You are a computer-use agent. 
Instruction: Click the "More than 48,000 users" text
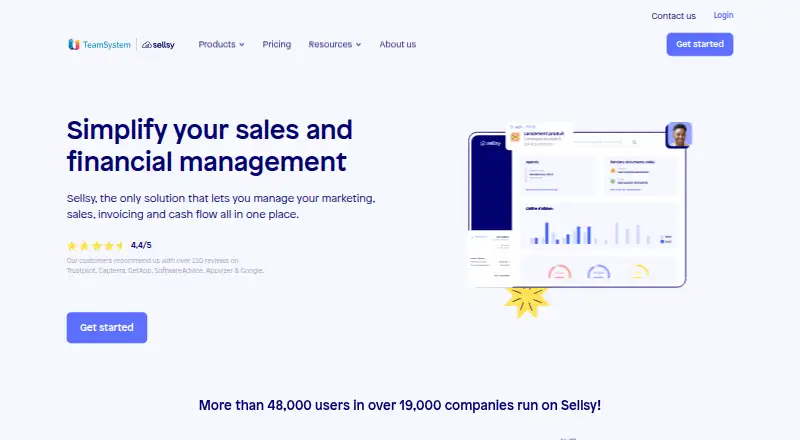coord(400,405)
